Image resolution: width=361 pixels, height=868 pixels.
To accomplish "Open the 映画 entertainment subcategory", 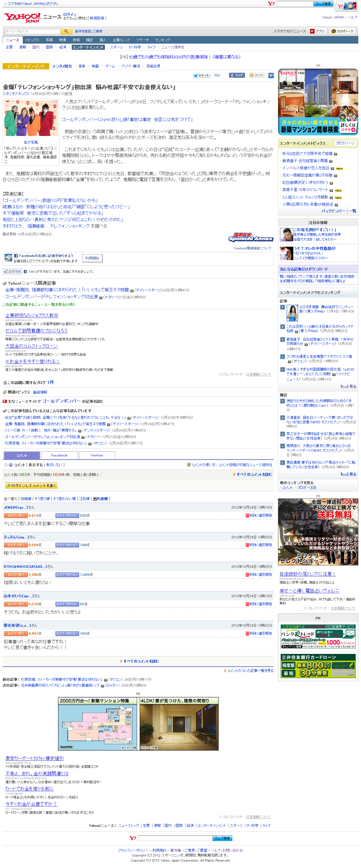I will (x=95, y=66).
